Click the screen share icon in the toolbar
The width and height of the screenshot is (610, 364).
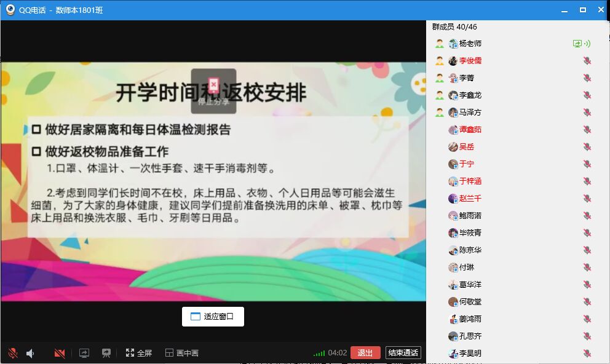(84, 353)
